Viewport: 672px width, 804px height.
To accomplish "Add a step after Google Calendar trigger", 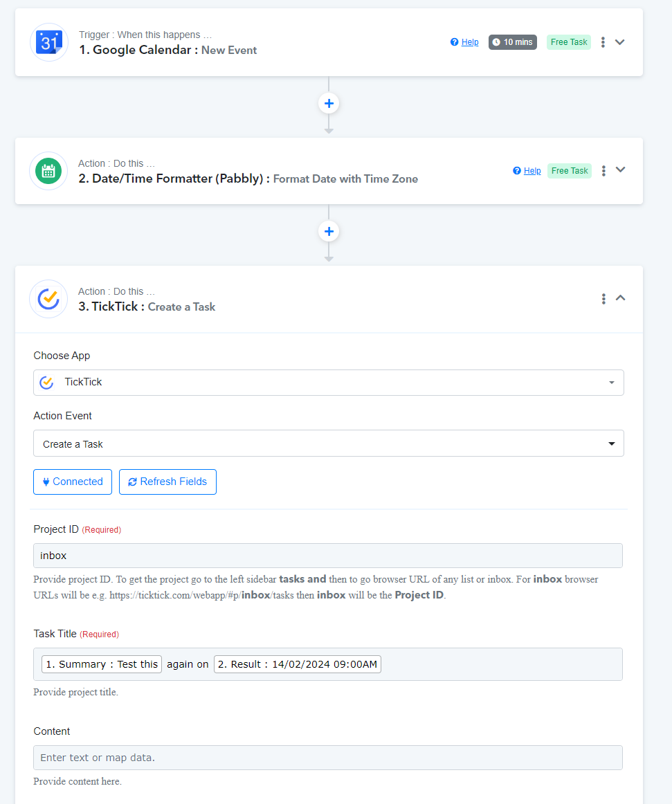I will [329, 104].
